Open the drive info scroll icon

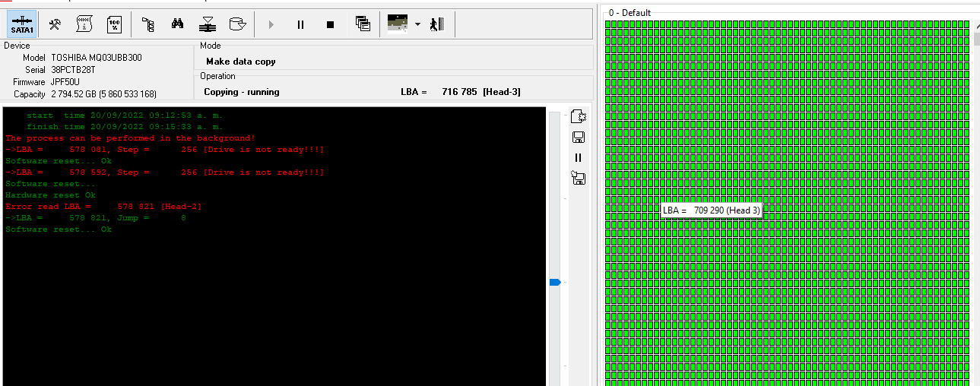pos(84,24)
